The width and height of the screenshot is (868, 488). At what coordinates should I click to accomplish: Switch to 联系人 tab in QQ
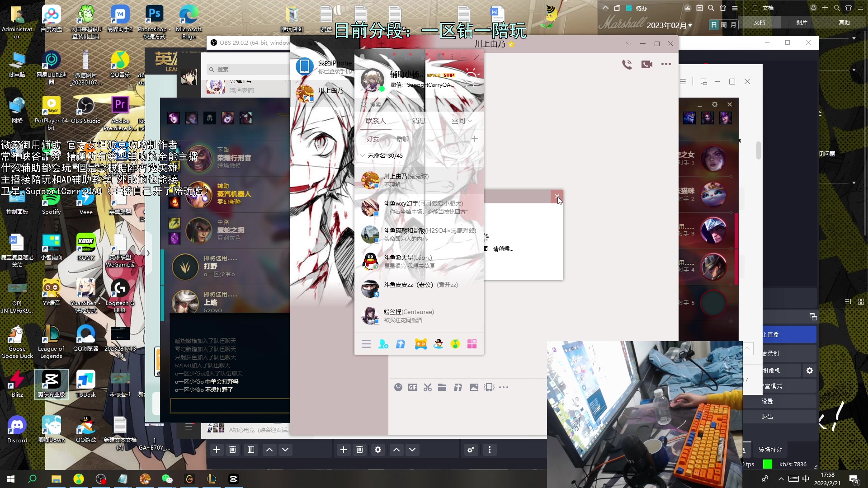tap(376, 121)
